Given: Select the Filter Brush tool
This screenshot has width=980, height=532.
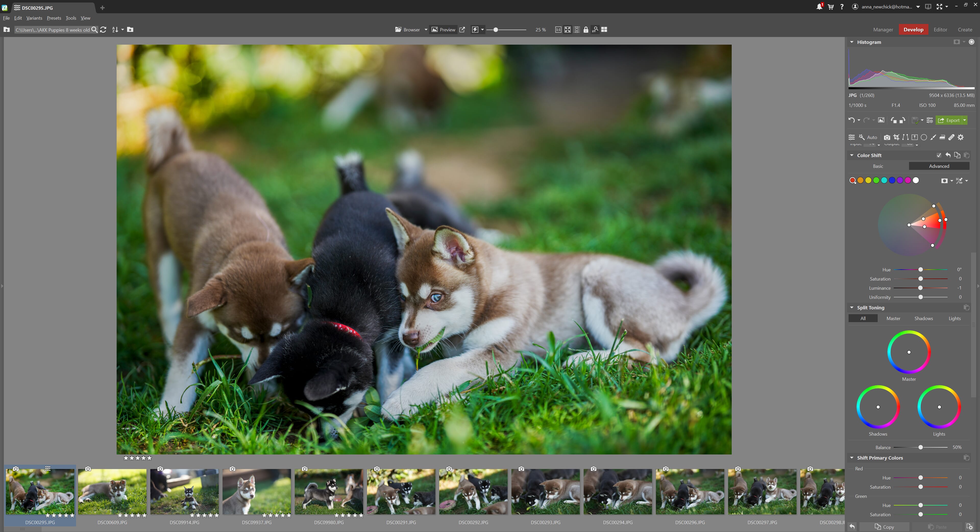Looking at the screenshot, I should (933, 137).
